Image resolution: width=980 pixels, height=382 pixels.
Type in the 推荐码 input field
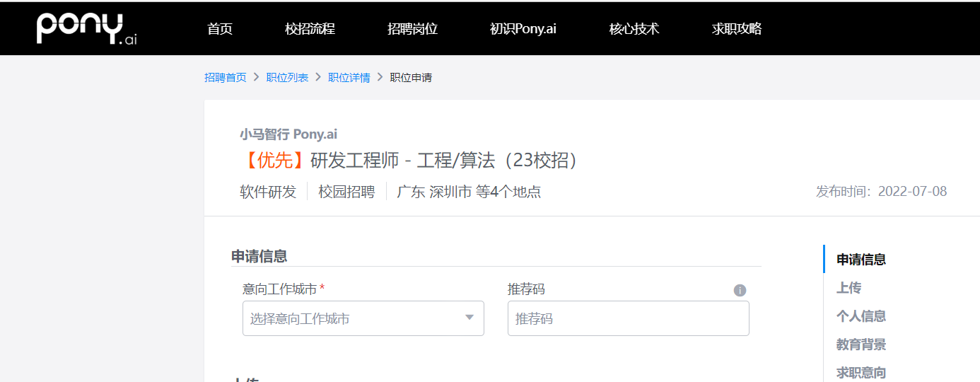point(628,318)
